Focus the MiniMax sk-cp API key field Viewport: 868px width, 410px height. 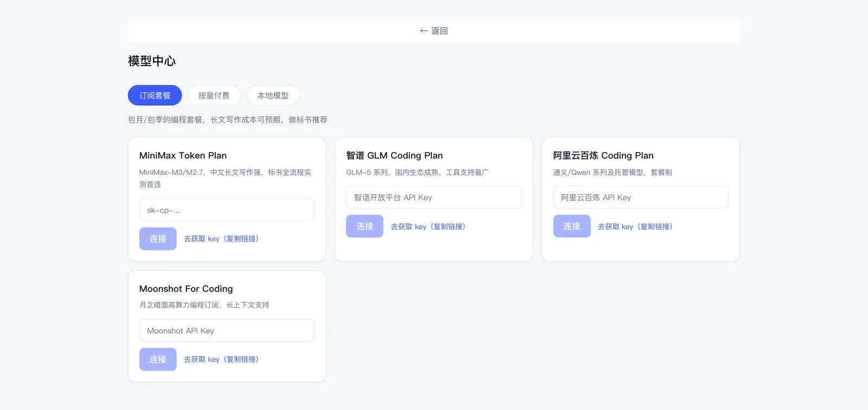(x=227, y=210)
